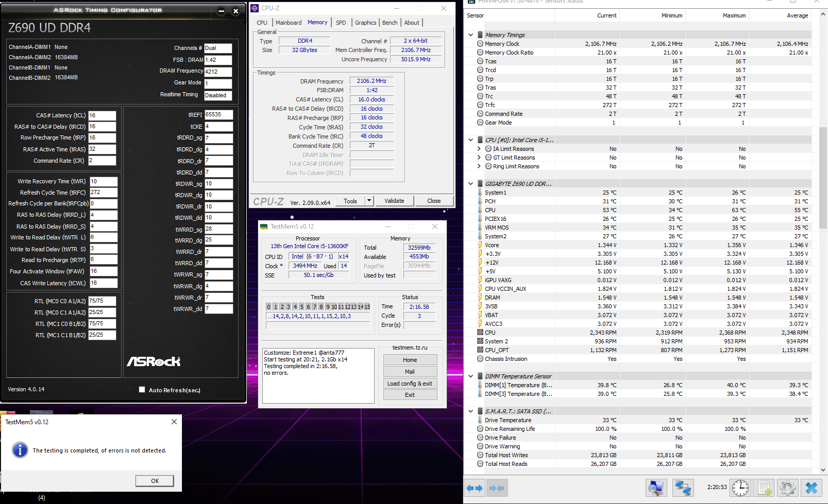
Task: Click the shrink-columns arrows button in HWiNFO
Action: click(x=497, y=488)
